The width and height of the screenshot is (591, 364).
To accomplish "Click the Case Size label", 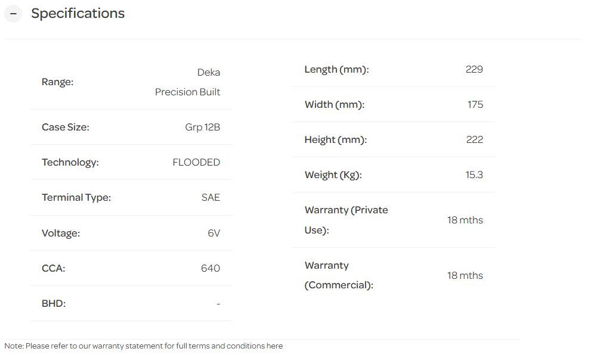I will (65, 127).
